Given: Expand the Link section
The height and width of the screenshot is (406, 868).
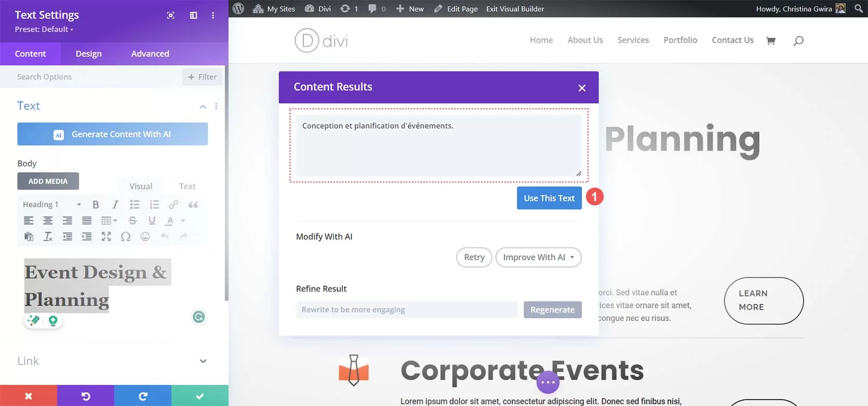Looking at the screenshot, I should (x=203, y=361).
